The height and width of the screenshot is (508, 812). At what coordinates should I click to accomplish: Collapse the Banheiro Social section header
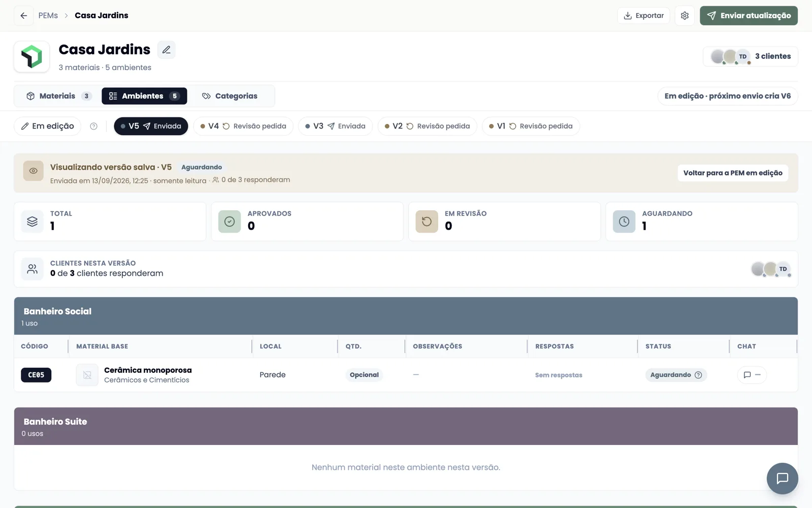click(406, 316)
